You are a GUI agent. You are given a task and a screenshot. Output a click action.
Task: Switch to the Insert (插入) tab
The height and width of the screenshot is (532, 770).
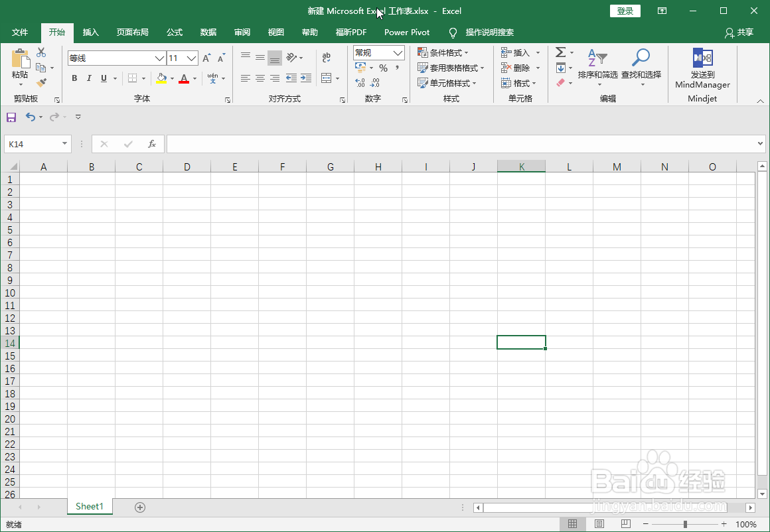pyautogui.click(x=91, y=33)
